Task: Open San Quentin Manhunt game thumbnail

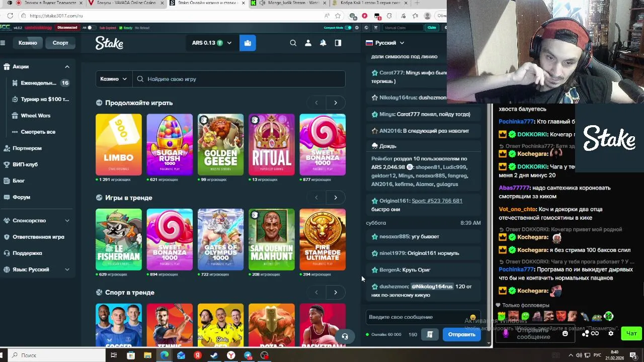Action: point(272,240)
